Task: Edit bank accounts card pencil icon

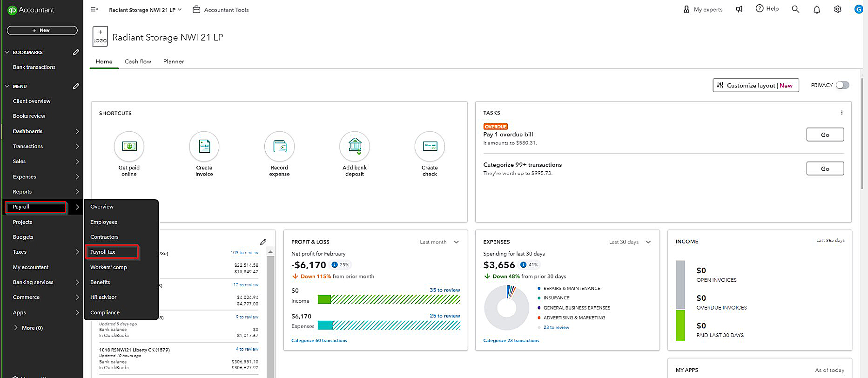Action: (263, 242)
